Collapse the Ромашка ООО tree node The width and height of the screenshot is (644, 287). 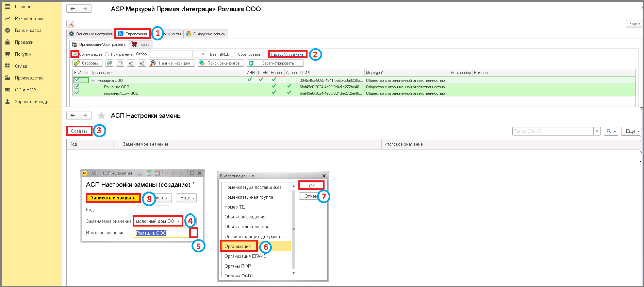click(x=93, y=80)
